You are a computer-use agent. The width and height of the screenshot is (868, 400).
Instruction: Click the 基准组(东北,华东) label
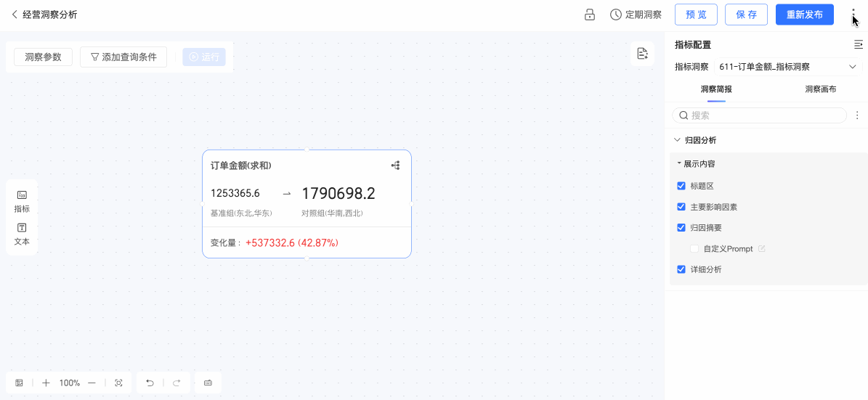pos(241,213)
